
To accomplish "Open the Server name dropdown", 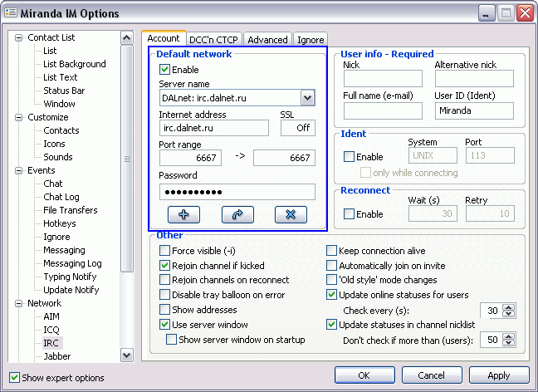I will (307, 98).
